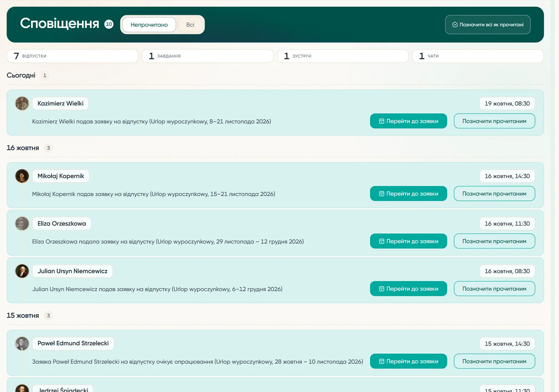Mark Eliza Orzeszkowa's notification as read

point(494,241)
